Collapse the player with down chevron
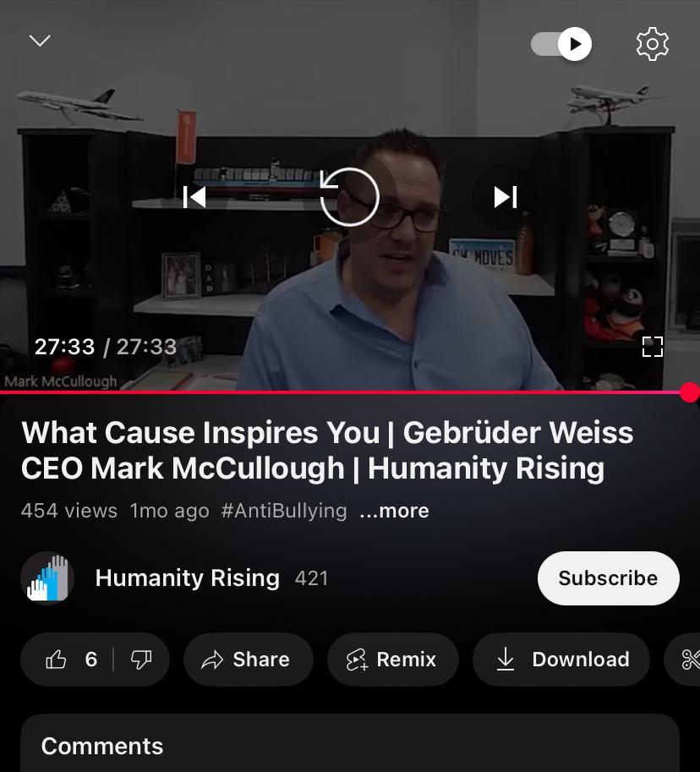Screen dimensions: 700x772 40,41
